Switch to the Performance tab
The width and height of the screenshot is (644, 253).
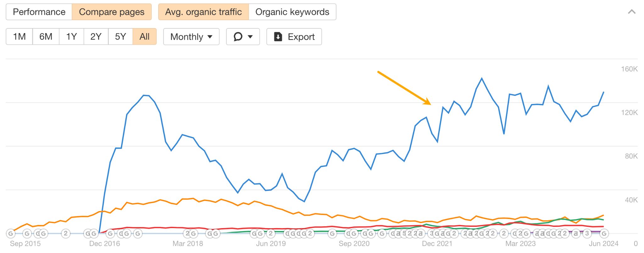[39, 12]
